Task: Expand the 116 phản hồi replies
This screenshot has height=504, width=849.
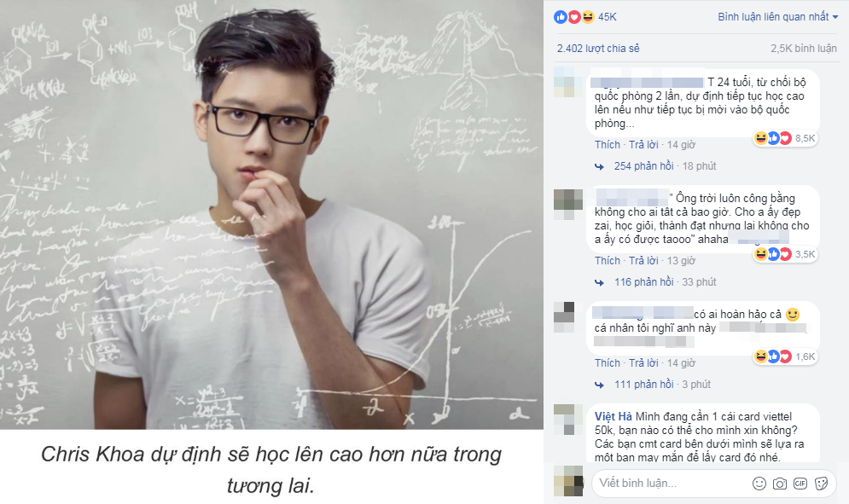Action: 643,282
